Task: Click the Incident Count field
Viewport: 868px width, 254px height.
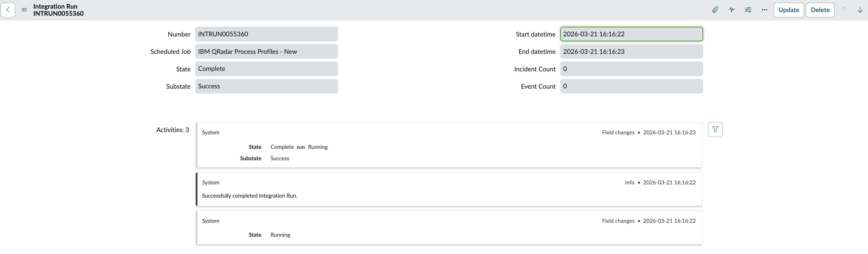Action: (631, 69)
